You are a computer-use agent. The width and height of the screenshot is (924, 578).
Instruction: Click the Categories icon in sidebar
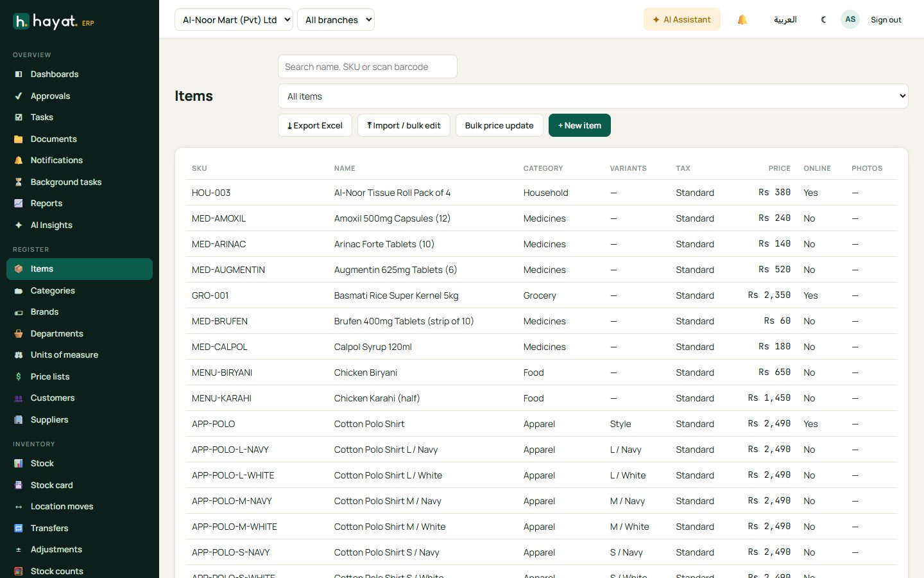pos(19,291)
